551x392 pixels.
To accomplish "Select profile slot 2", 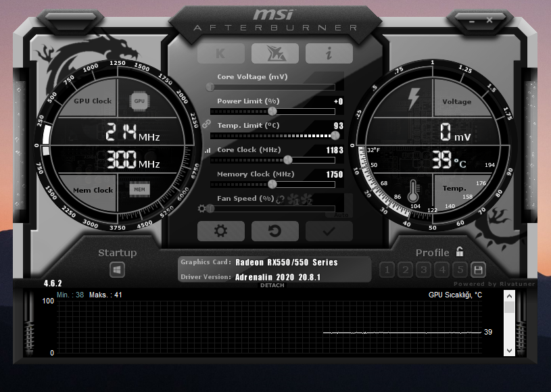I will tap(405, 270).
